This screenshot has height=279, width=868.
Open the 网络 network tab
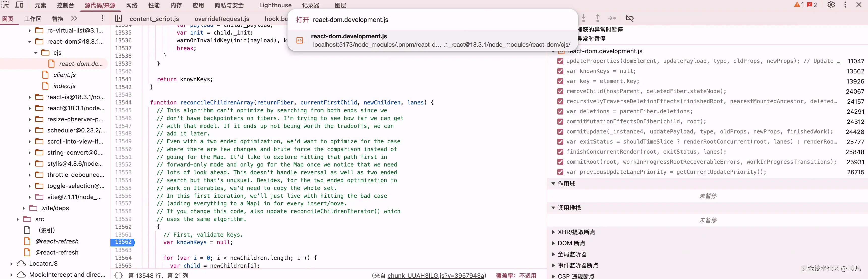[132, 5]
